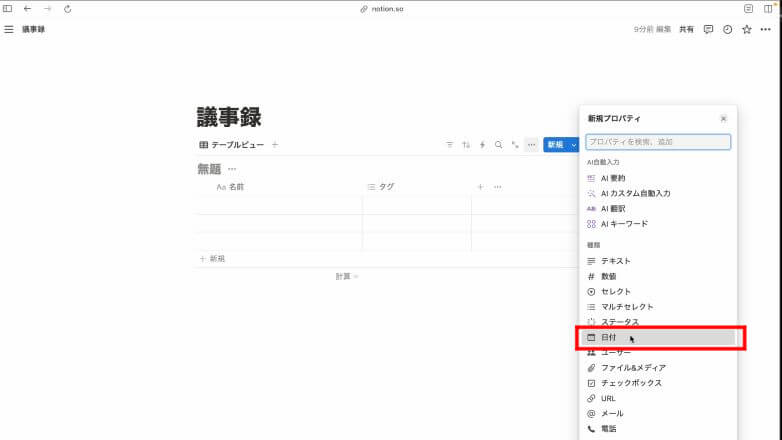
Task: Click the split view icon at top right
Action: 768,9
